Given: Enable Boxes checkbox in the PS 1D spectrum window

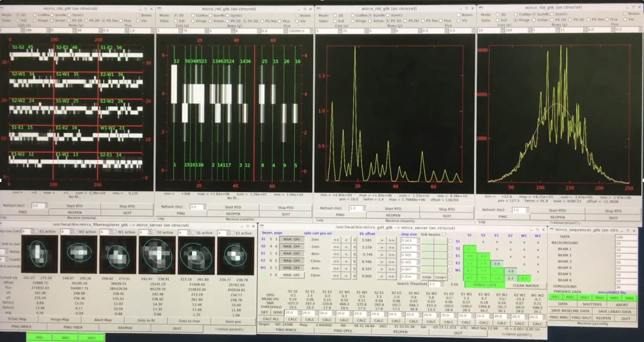Looking at the screenshot, I should pos(458,15).
